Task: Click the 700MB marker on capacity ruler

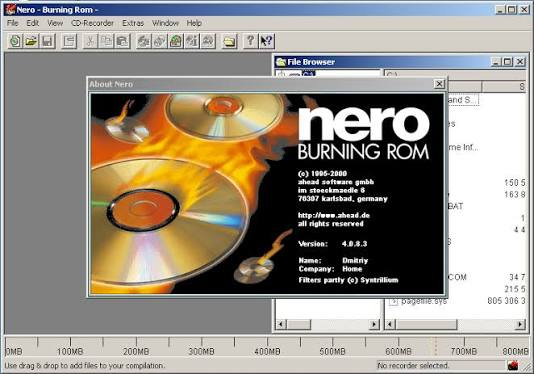Action: pos(464,351)
